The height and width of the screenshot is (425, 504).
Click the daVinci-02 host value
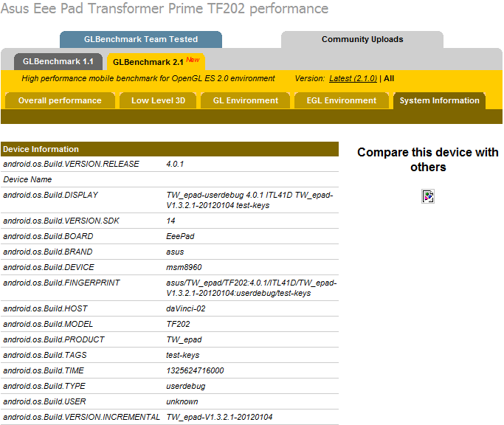pyautogui.click(x=184, y=308)
